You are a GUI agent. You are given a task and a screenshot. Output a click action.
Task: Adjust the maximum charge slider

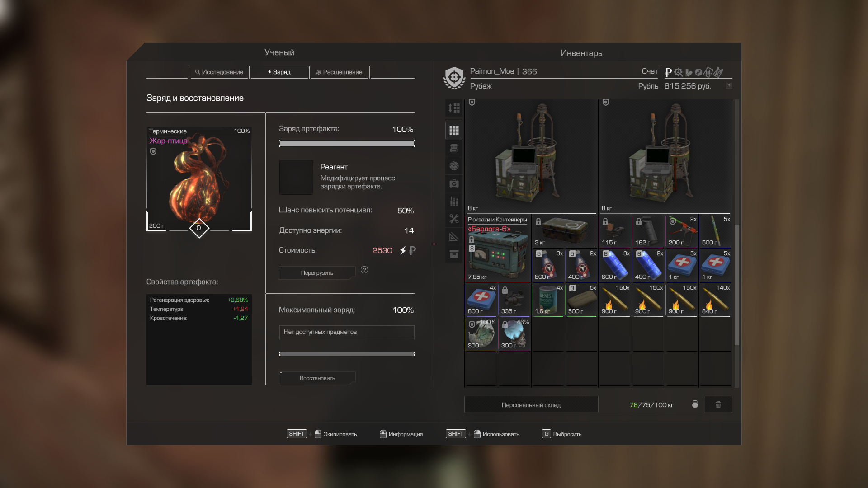pos(347,354)
